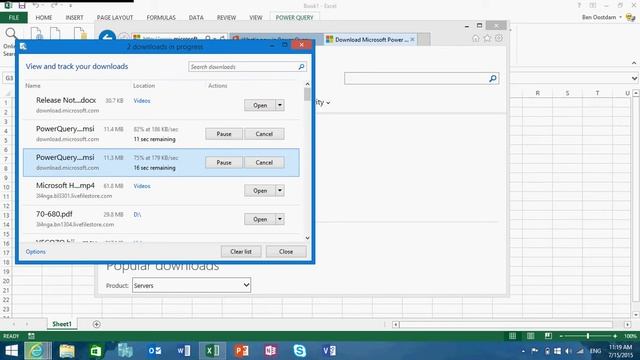This screenshot has height=360, width=640.
Task: Click the magnifier icon in the web page search box
Action: (493, 78)
